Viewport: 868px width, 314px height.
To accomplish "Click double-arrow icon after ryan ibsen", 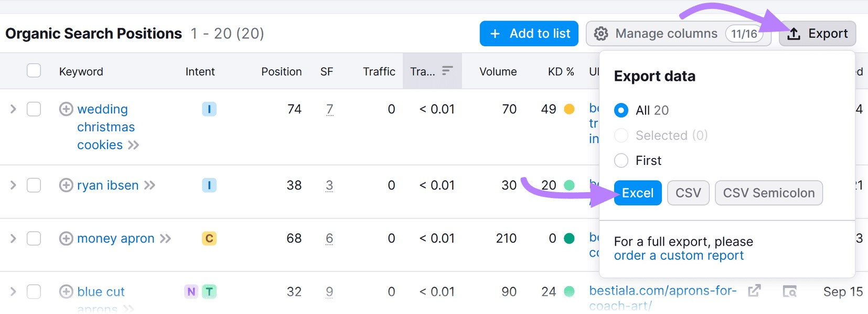I will pos(150,185).
